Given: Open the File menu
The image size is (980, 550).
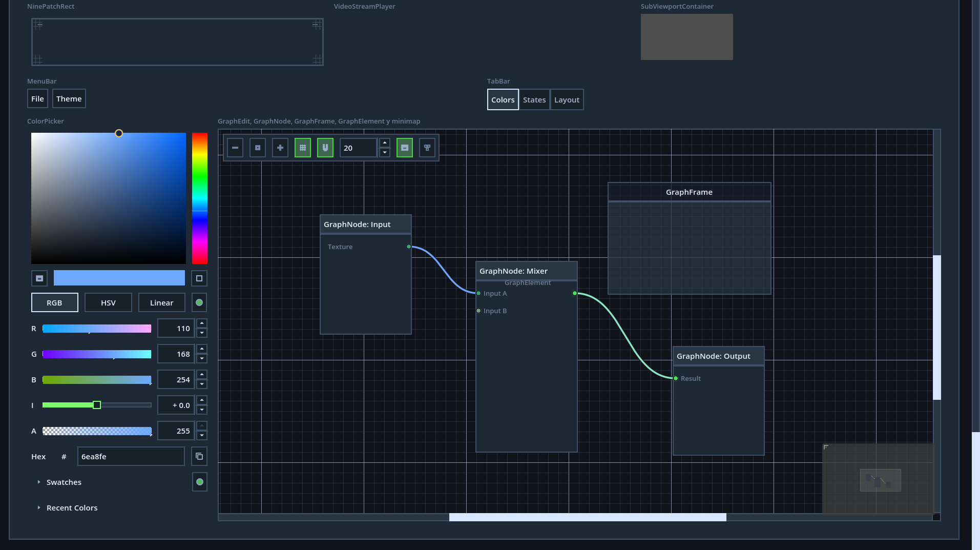Looking at the screenshot, I should coord(37,98).
